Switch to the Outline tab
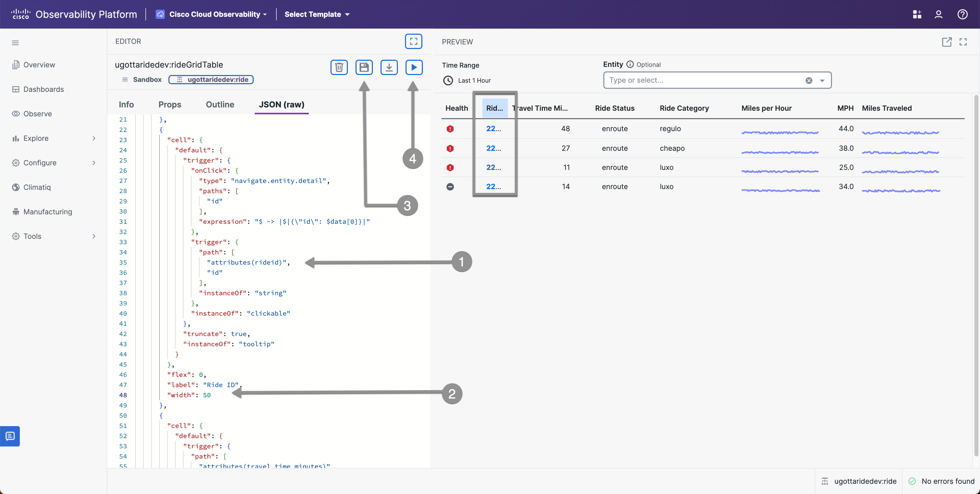 (220, 105)
